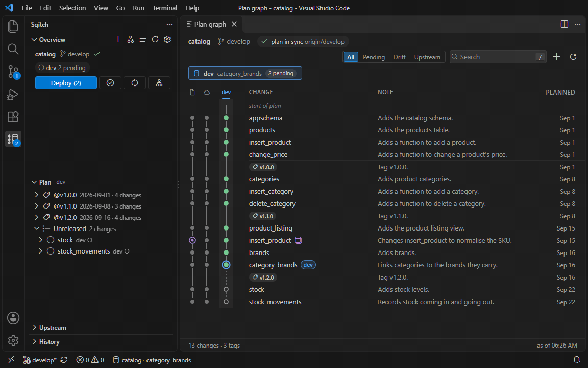Screen dimensions: 588x368
Task: Click the list icon in Overview header
Action: click(x=143, y=39)
